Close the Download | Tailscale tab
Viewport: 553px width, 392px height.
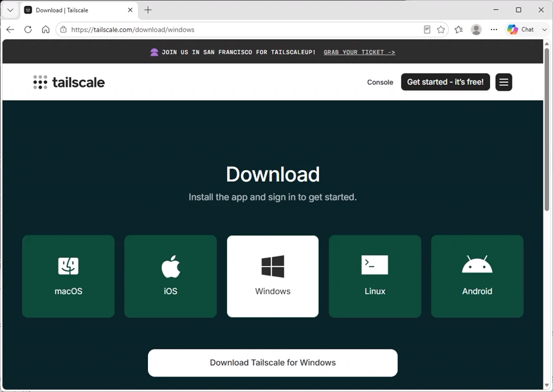tap(130, 10)
